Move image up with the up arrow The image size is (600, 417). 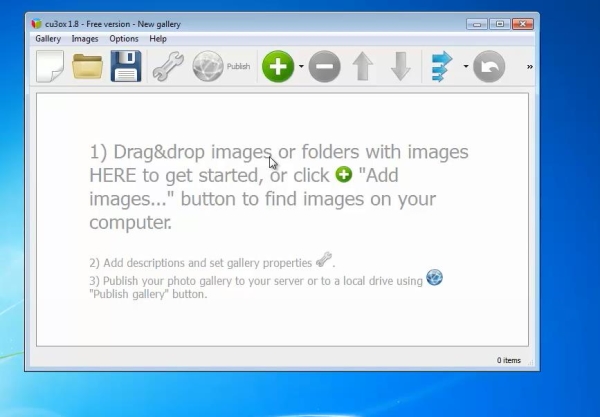[362, 67]
